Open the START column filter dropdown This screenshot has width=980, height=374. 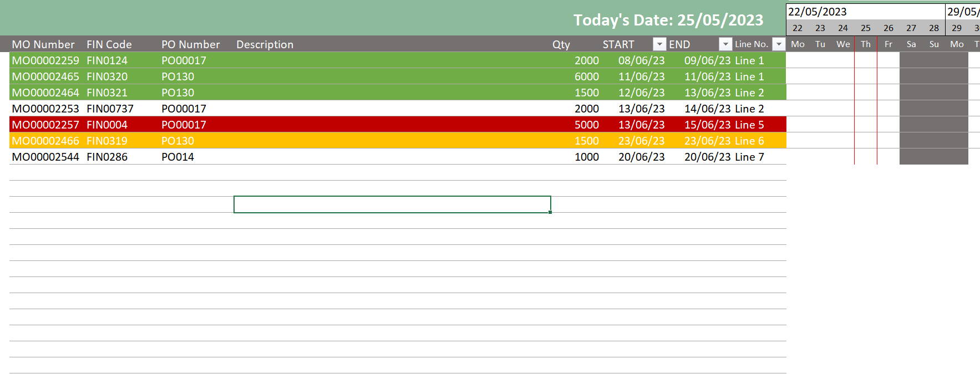(x=659, y=44)
